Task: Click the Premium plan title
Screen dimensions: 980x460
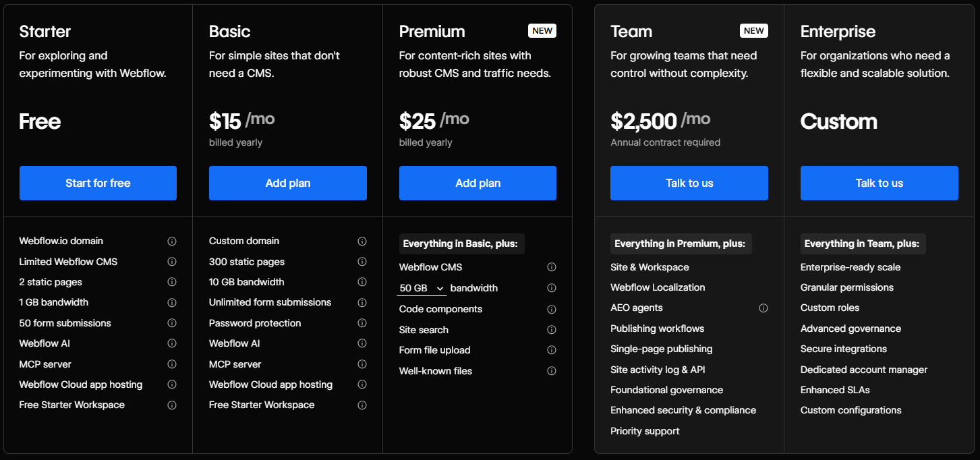Action: (x=432, y=32)
